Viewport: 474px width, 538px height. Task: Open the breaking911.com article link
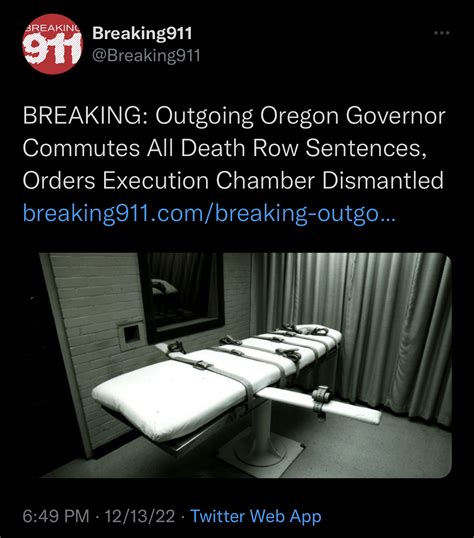click(x=209, y=213)
